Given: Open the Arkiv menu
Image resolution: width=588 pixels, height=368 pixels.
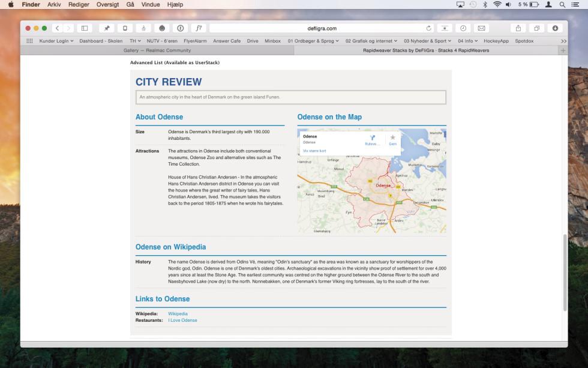Looking at the screenshot, I should [x=54, y=4].
